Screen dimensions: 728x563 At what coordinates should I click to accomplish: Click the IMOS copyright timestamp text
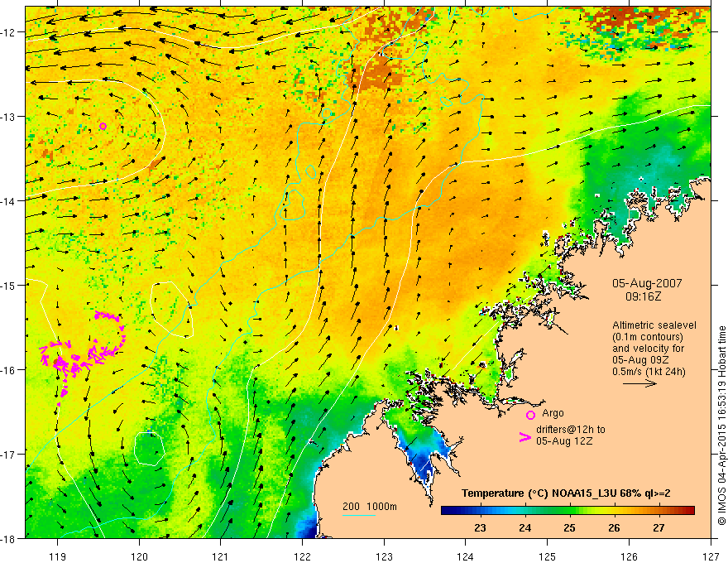pyautogui.click(x=721, y=426)
